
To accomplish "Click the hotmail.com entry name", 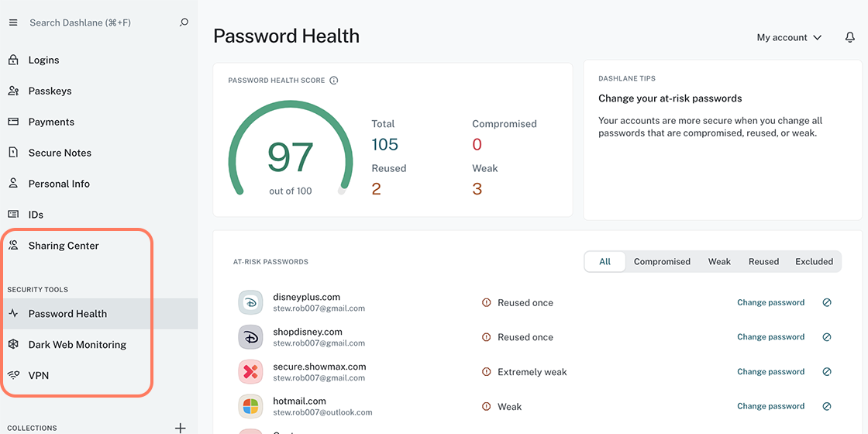I will click(x=299, y=401).
